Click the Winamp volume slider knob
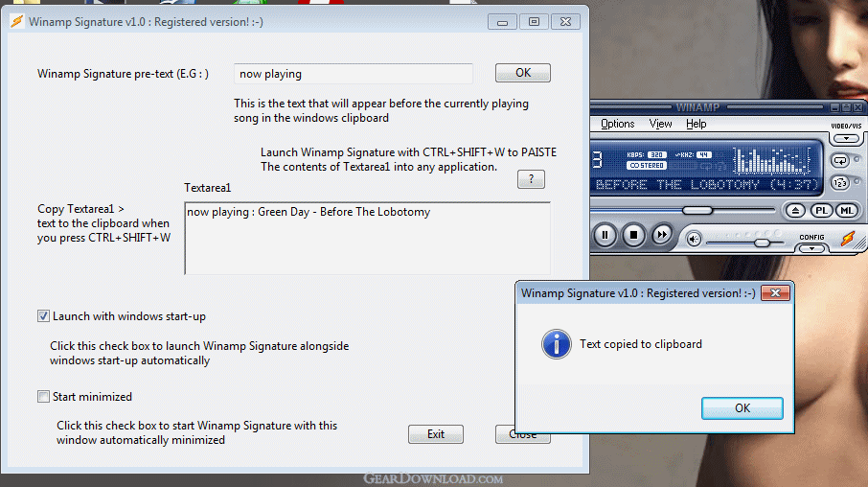Viewport: 868px width, 487px height. (763, 243)
